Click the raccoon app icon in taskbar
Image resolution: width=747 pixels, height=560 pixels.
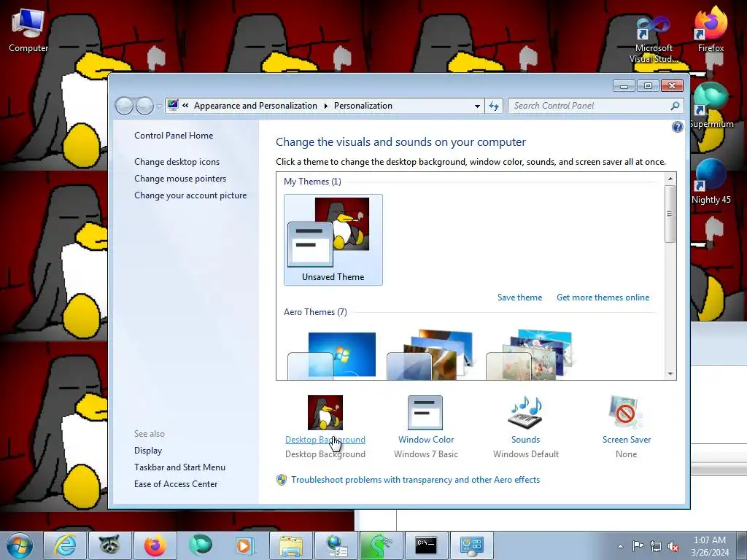tap(109, 545)
